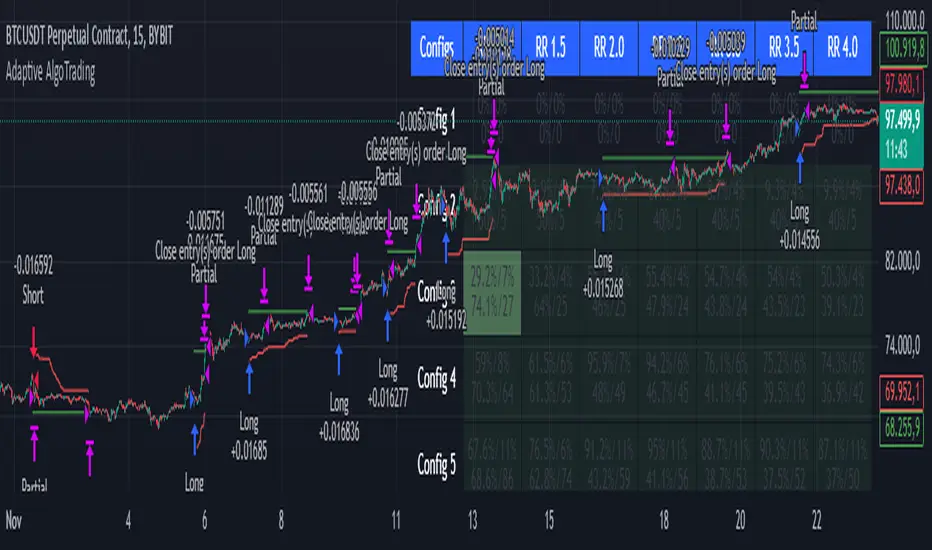932x550 pixels.
Task: Click the 82.000,0 price axis label
Action: click(902, 260)
